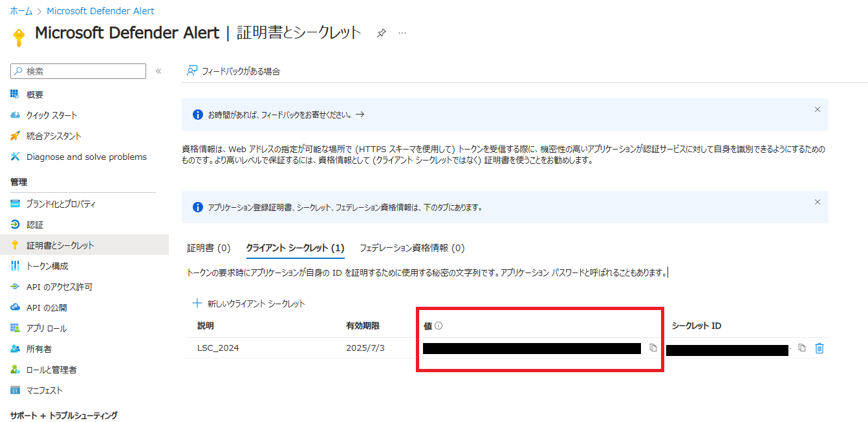Open Microsoft Defender Alert breadcrumb link
Screen dimensions: 868x422
(x=100, y=11)
